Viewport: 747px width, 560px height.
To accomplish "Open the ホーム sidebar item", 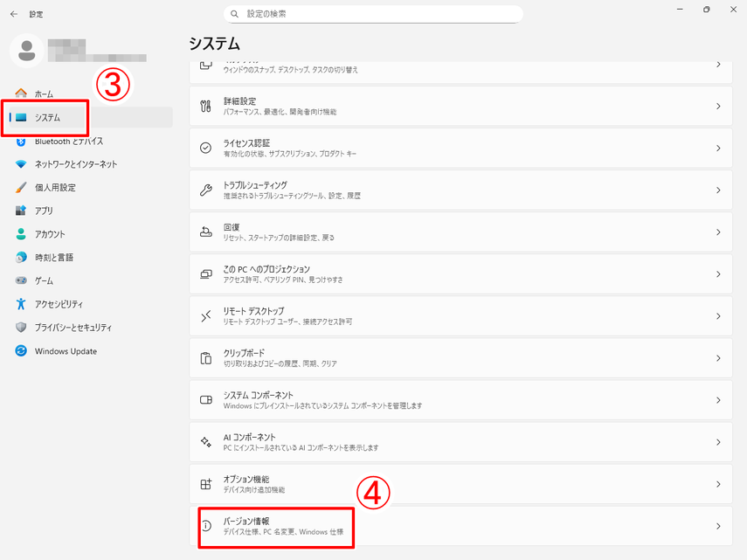I will (44, 93).
